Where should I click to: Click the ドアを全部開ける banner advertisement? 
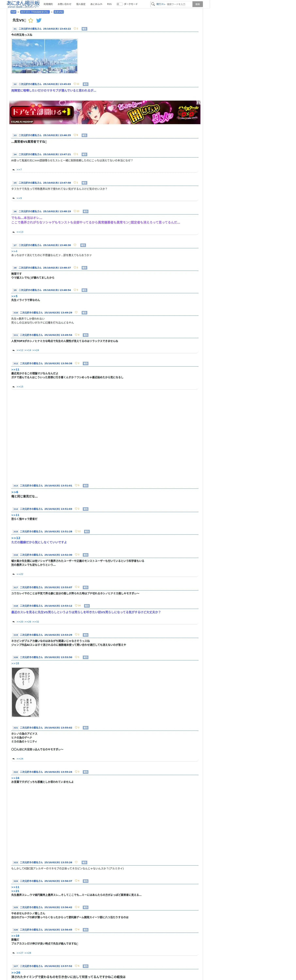coord(105,112)
